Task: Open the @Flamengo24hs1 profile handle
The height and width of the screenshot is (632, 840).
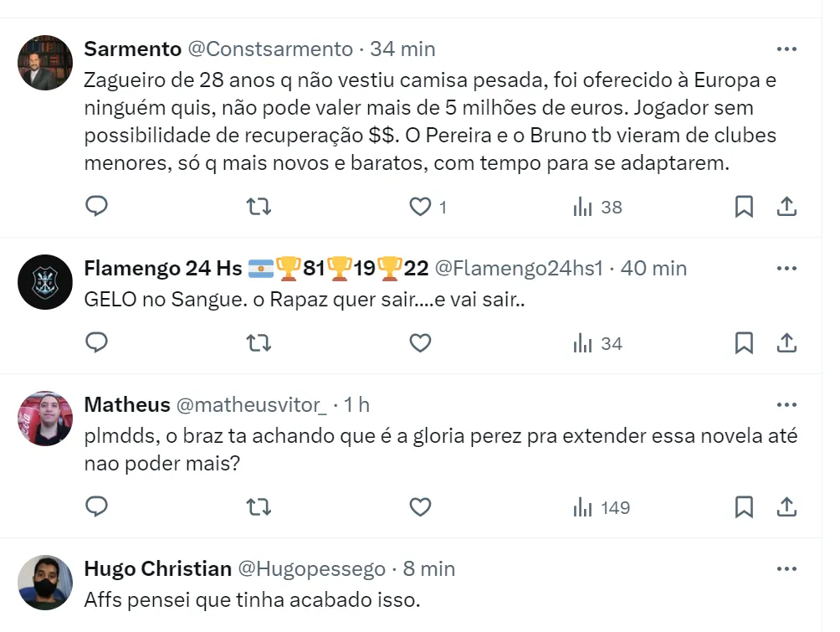Action: (519, 269)
